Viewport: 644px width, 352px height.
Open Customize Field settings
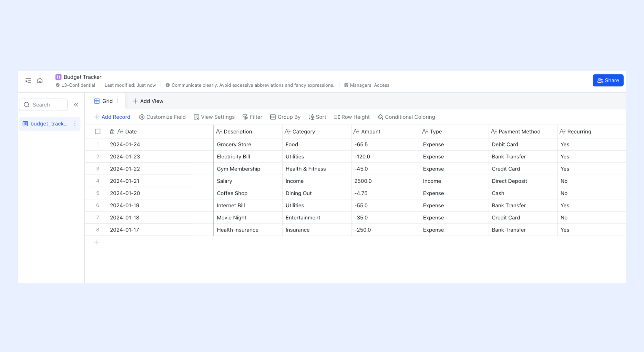[162, 117]
